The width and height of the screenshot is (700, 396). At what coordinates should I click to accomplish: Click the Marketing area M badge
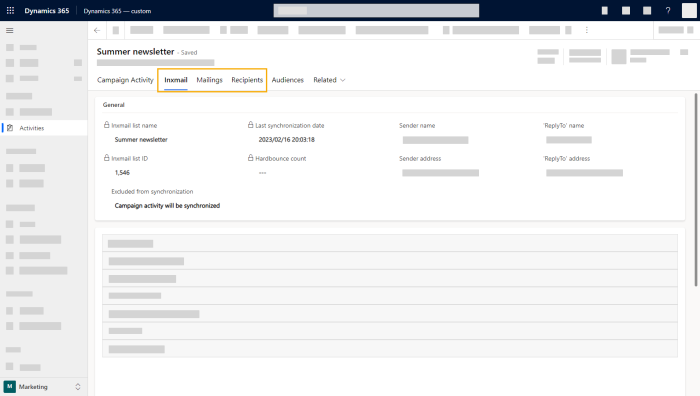(x=9, y=386)
